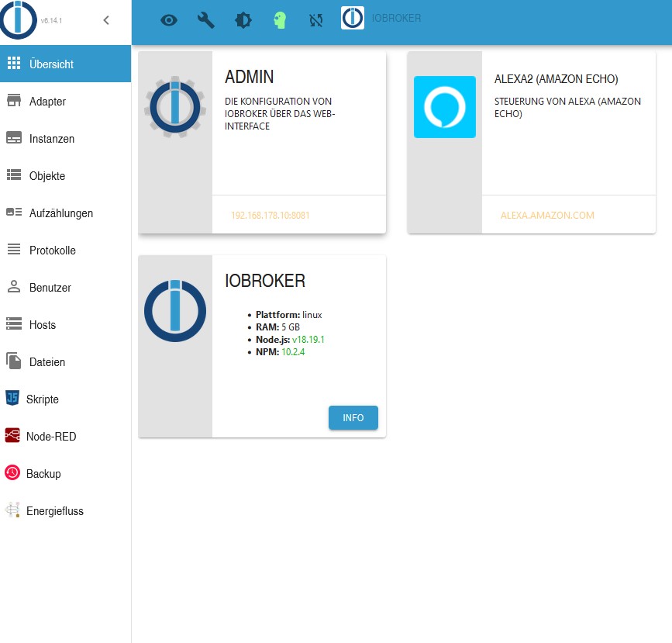The image size is (672, 643).
Task: Open the Skripte menu item
Action: coord(66,399)
